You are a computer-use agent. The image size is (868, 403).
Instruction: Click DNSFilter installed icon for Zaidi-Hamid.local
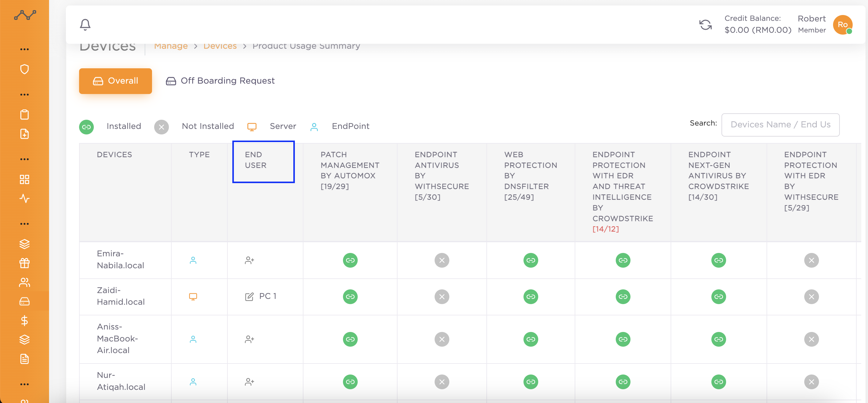(x=531, y=297)
